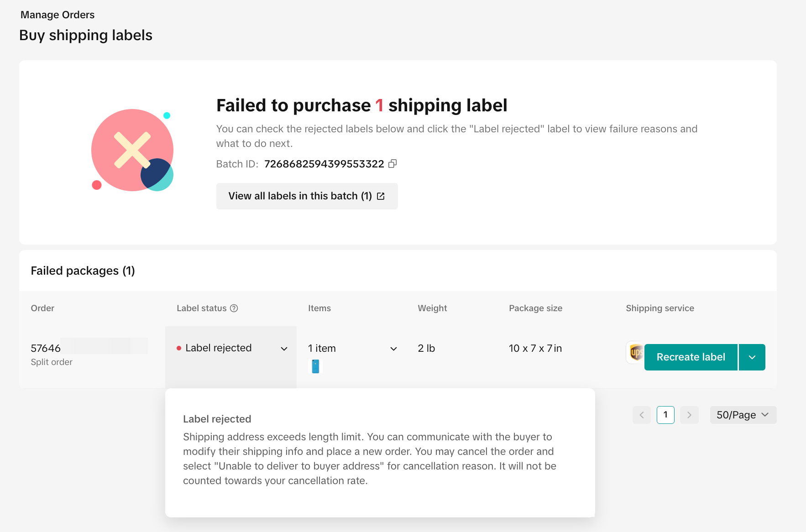The width and height of the screenshot is (806, 532).
Task: Go to the previous page arrow
Action: coord(642,415)
